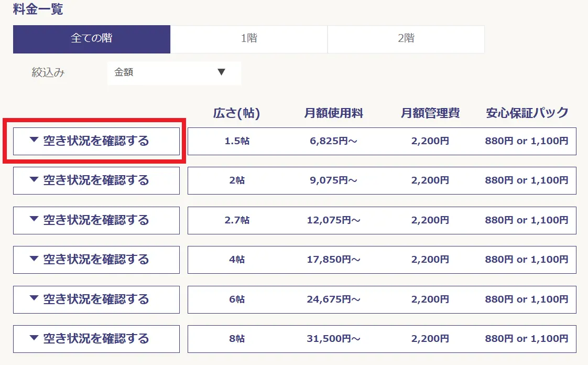The height and width of the screenshot is (365, 588).
Task: Select the 12,075円〜 price cell
Action: click(x=333, y=220)
